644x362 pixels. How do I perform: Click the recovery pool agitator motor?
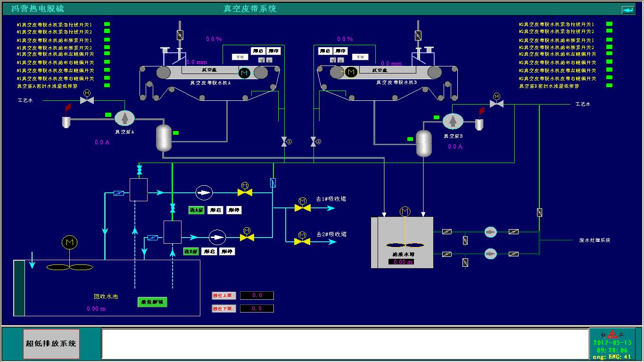click(x=69, y=242)
